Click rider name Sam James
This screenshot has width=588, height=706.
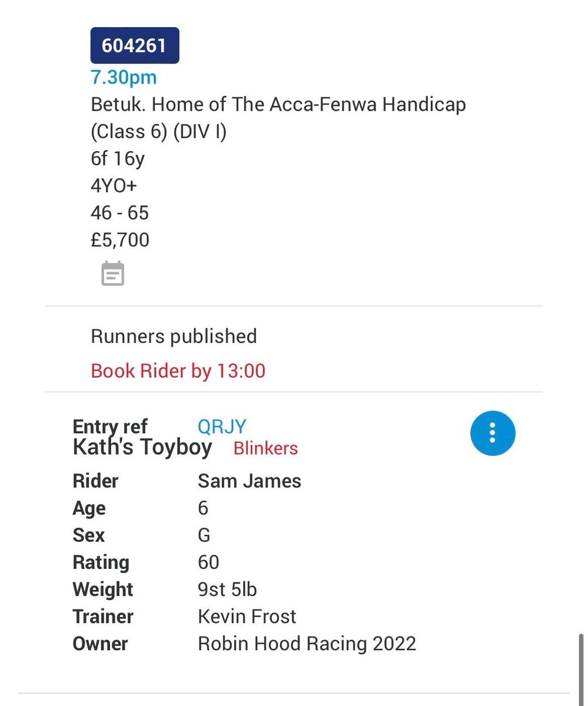(250, 481)
